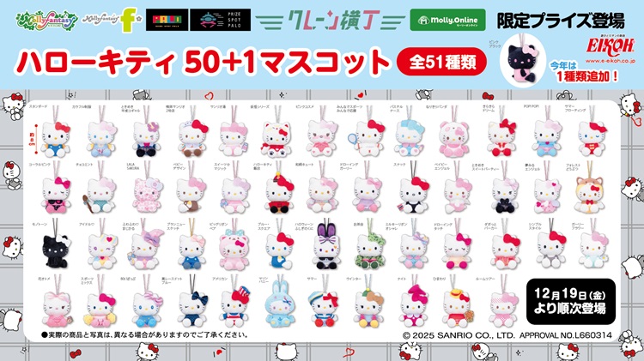Select the ブルースクエア Kitty mascot
The image size is (644, 361).
click(x=279, y=251)
